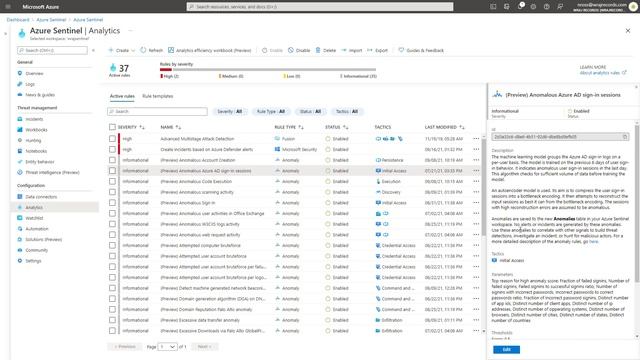Click the Next page button

pyautogui.click(x=204, y=347)
